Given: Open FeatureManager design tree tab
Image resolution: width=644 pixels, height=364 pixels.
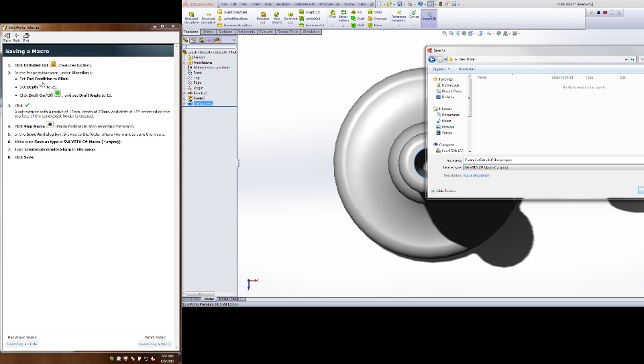Looking at the screenshot, I should tap(186, 40).
